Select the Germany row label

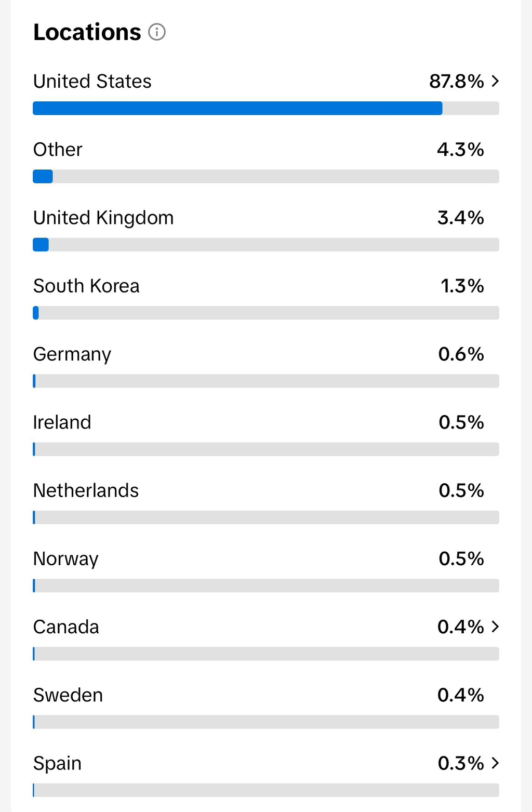click(72, 354)
